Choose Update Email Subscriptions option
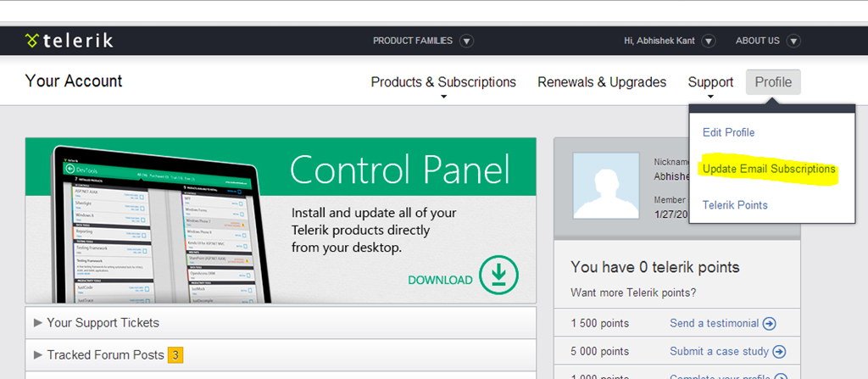This screenshot has height=379, width=868. 769,169
